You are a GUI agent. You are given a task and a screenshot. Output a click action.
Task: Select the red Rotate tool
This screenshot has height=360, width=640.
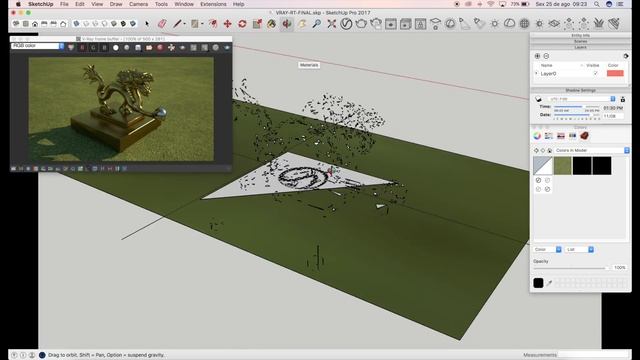click(x=242, y=24)
